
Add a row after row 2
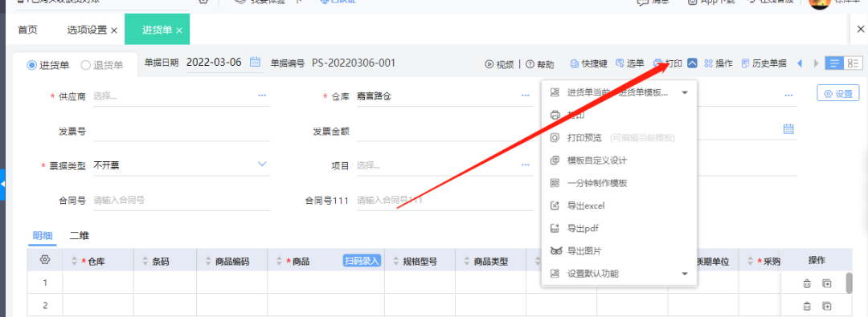(826, 306)
